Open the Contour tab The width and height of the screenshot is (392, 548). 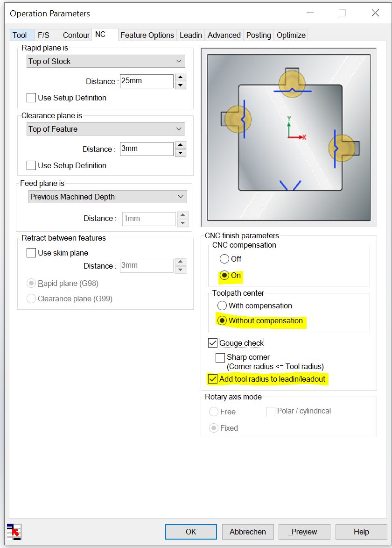[x=76, y=35]
